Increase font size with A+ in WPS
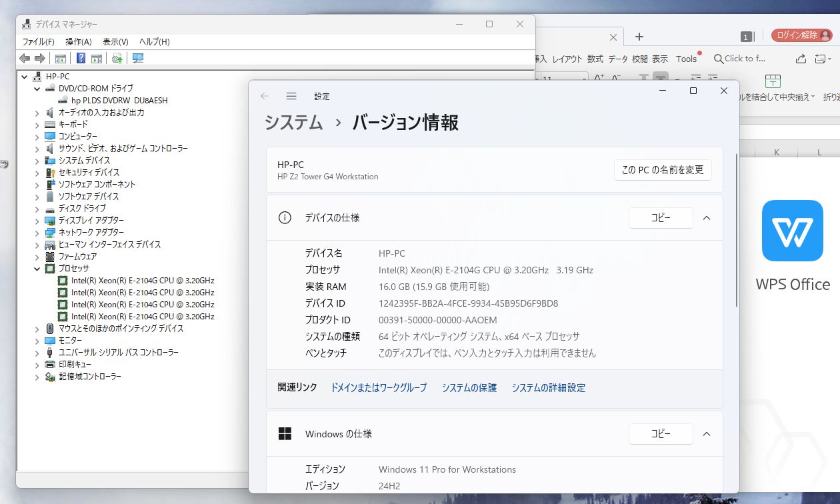This screenshot has height=504, width=840. [599, 77]
